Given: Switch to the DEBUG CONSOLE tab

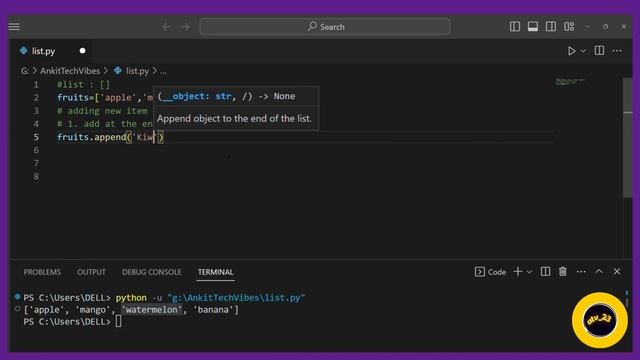Looking at the screenshot, I should [x=151, y=272].
